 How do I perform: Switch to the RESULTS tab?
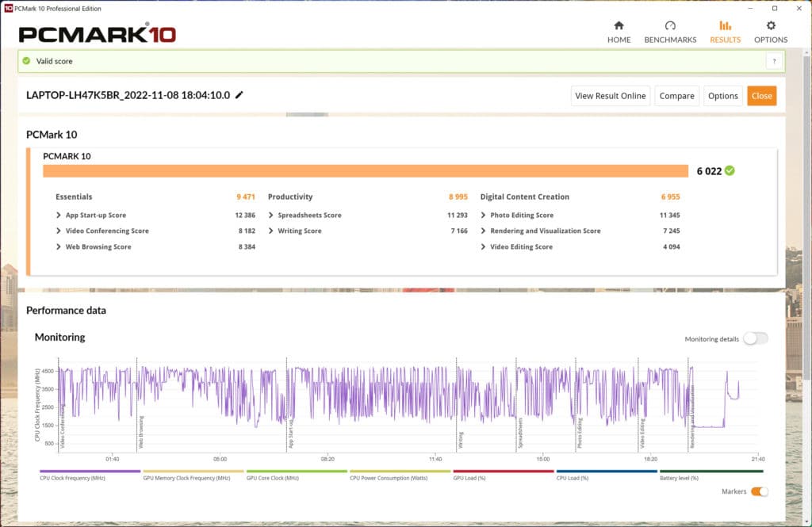(725, 32)
